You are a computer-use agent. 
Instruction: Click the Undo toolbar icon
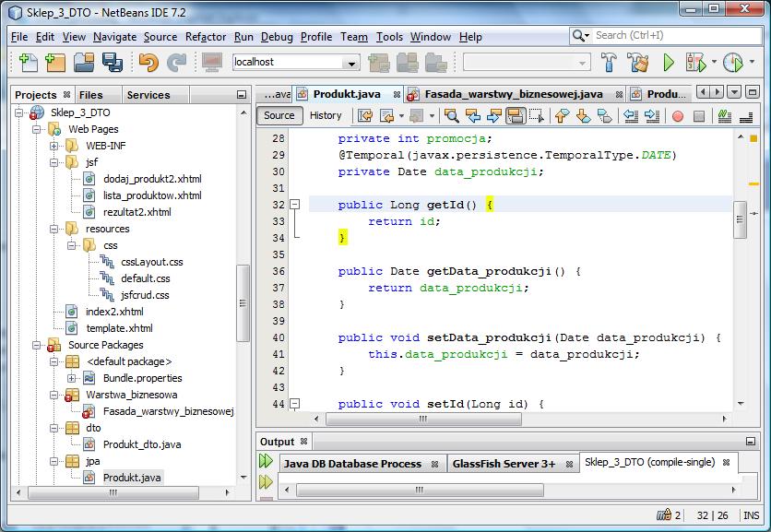click(148, 63)
